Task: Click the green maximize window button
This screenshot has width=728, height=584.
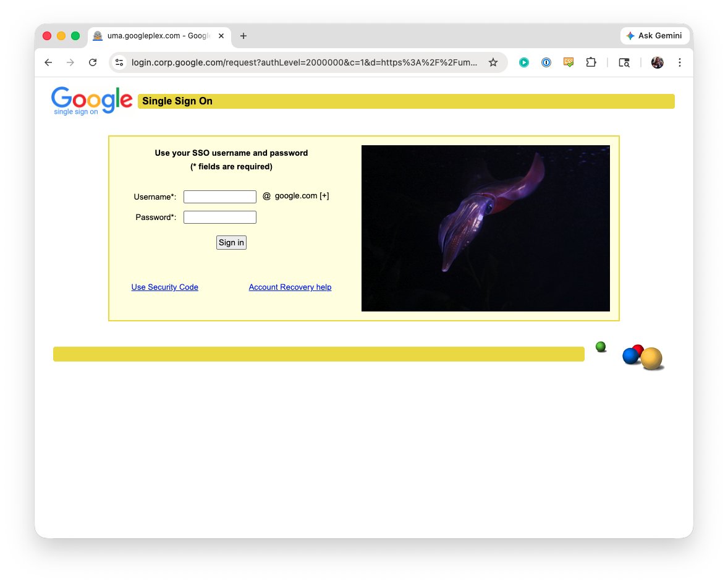Action: pos(75,36)
